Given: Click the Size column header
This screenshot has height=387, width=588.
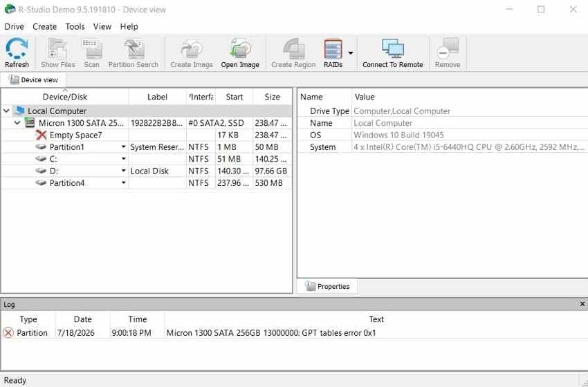Looking at the screenshot, I should [x=273, y=97].
